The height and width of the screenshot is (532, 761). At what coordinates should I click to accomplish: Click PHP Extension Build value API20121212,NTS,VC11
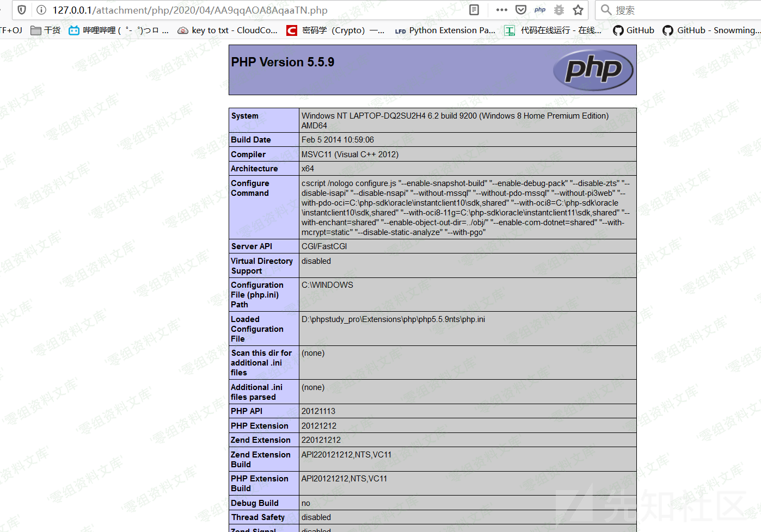coord(344,479)
